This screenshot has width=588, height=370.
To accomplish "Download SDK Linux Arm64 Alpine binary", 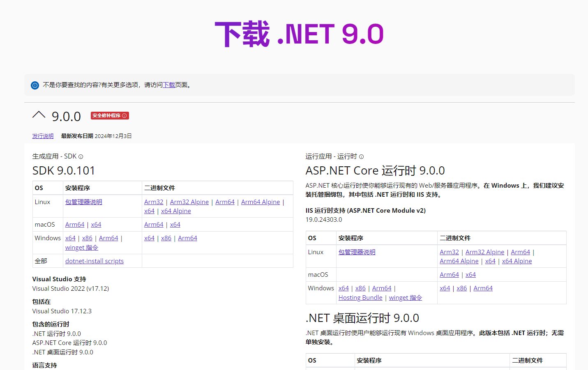I will (261, 202).
